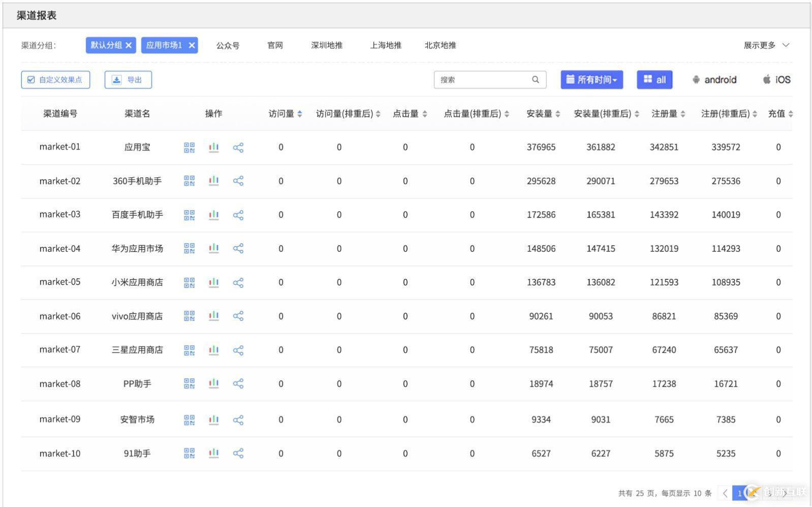The height and width of the screenshot is (507, 812).
Task: View bar chart stats for 小米应用商店
Action: coord(213,282)
